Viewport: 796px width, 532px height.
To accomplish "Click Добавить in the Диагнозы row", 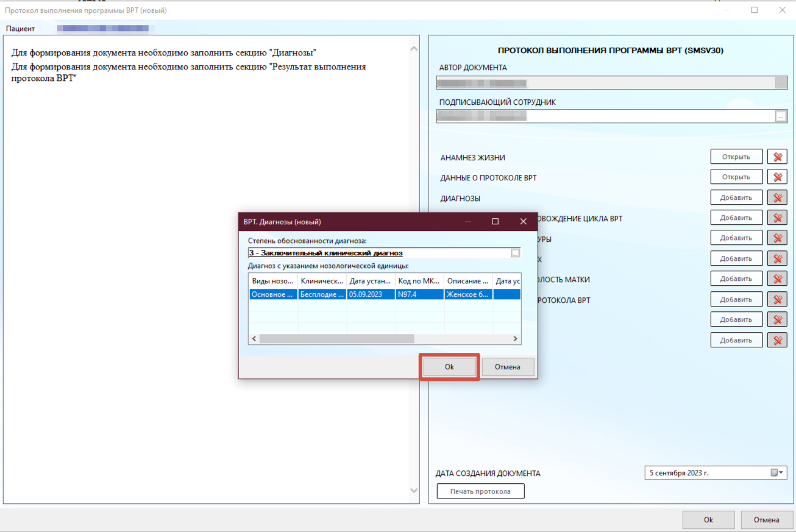I will [736, 197].
